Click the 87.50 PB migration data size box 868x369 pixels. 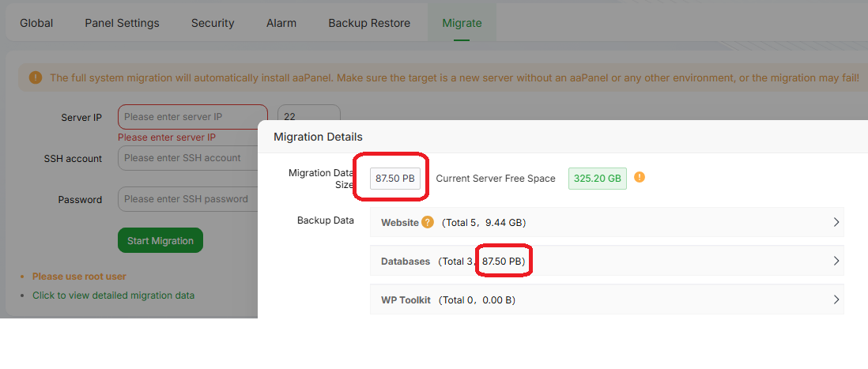[395, 179]
